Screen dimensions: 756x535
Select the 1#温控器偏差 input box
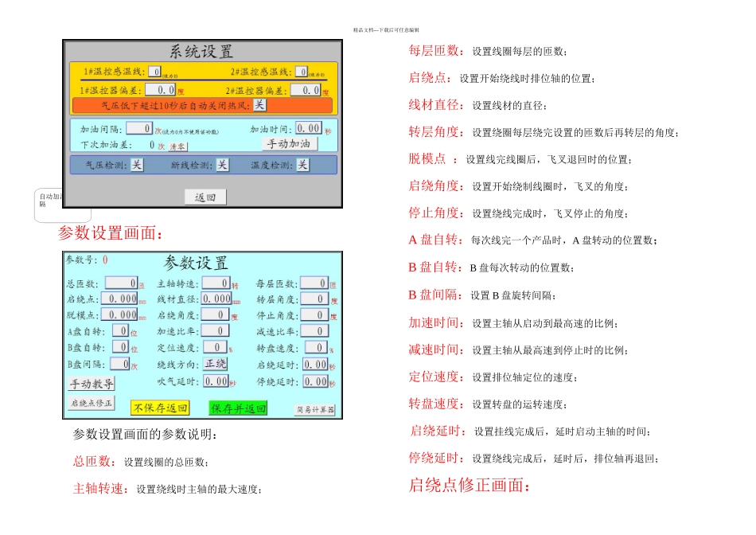click(x=161, y=90)
